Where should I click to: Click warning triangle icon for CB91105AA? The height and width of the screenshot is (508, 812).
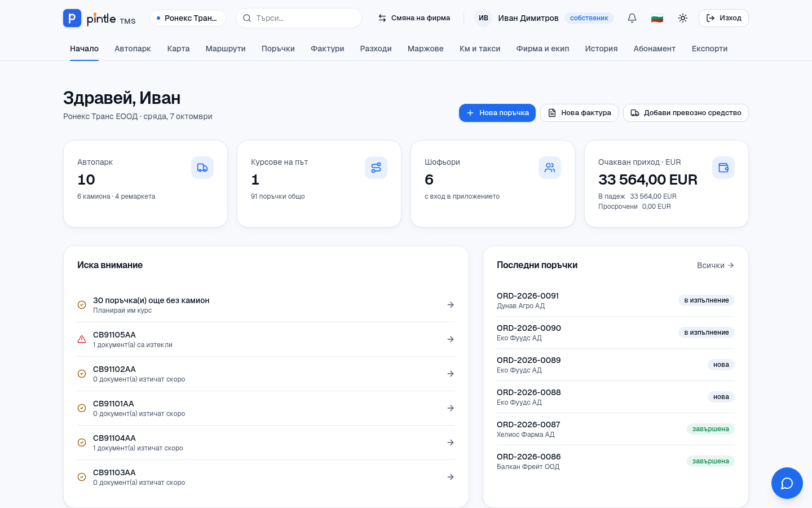(x=82, y=339)
